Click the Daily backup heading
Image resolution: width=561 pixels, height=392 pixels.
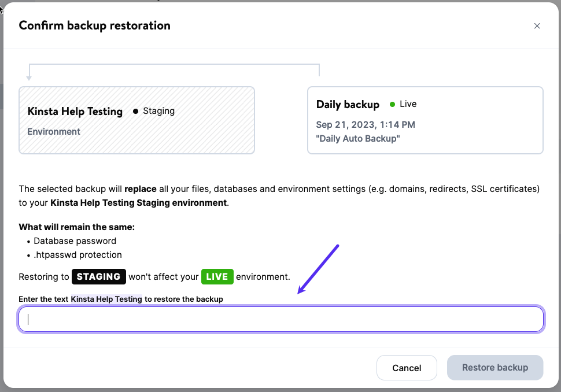click(x=348, y=104)
